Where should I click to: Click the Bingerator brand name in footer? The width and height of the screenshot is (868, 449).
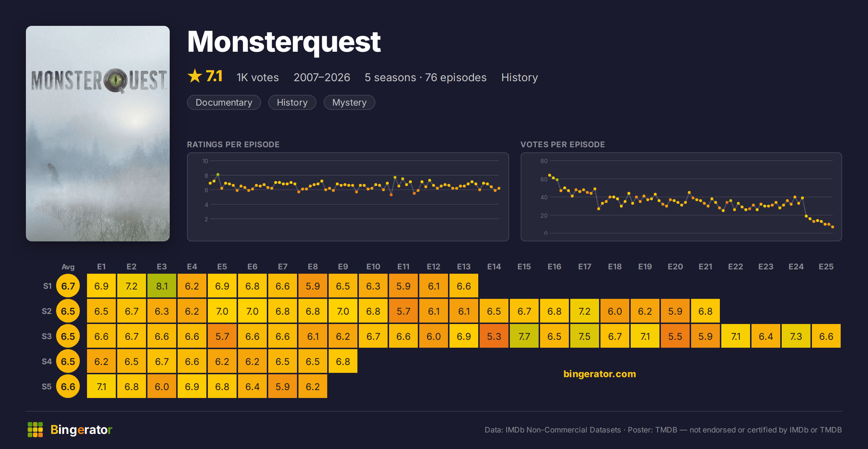pos(81,430)
